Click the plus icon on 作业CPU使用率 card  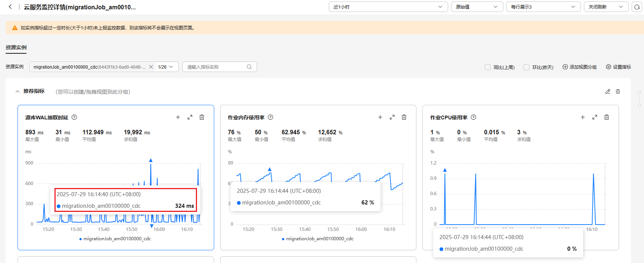pos(583,117)
